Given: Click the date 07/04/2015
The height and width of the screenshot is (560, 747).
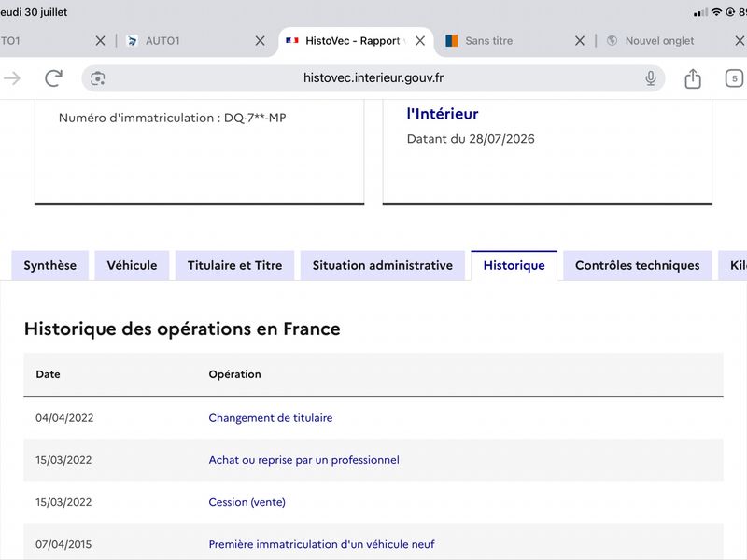Looking at the screenshot, I should pyautogui.click(x=63, y=544).
